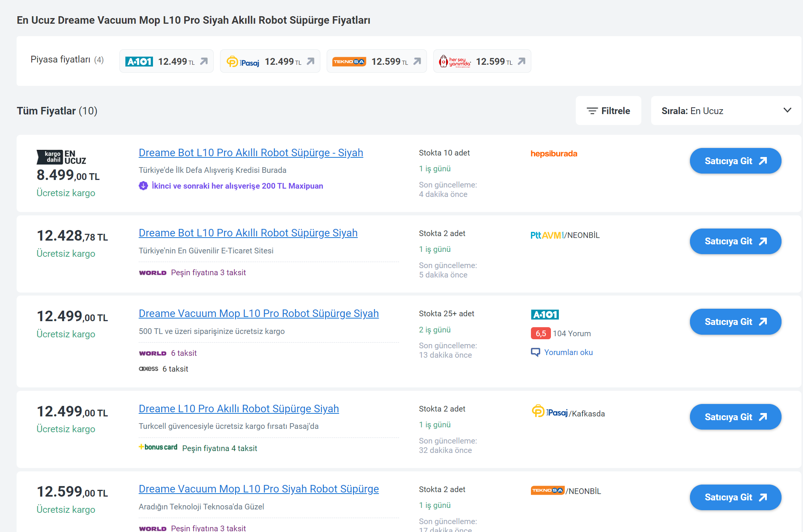Click 'Tüm Fiyatlar (10)' heading
Image resolution: width=803 pixels, height=532 pixels.
pyautogui.click(x=57, y=111)
